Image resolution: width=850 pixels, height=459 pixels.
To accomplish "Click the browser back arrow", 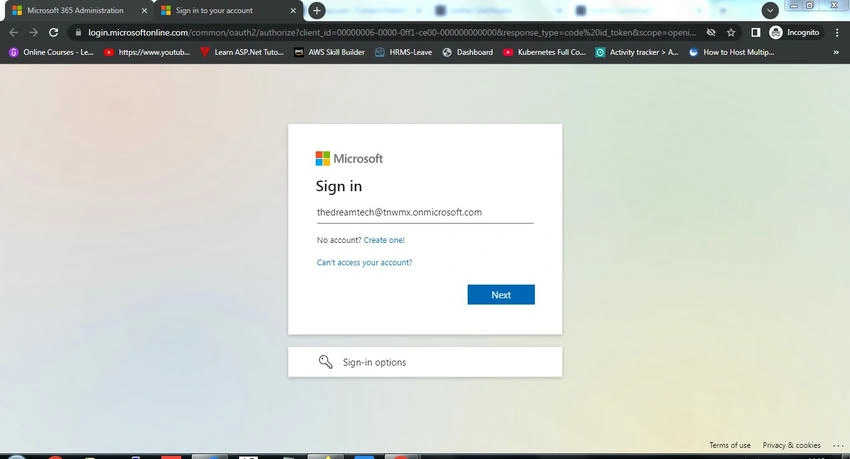I will tap(14, 33).
